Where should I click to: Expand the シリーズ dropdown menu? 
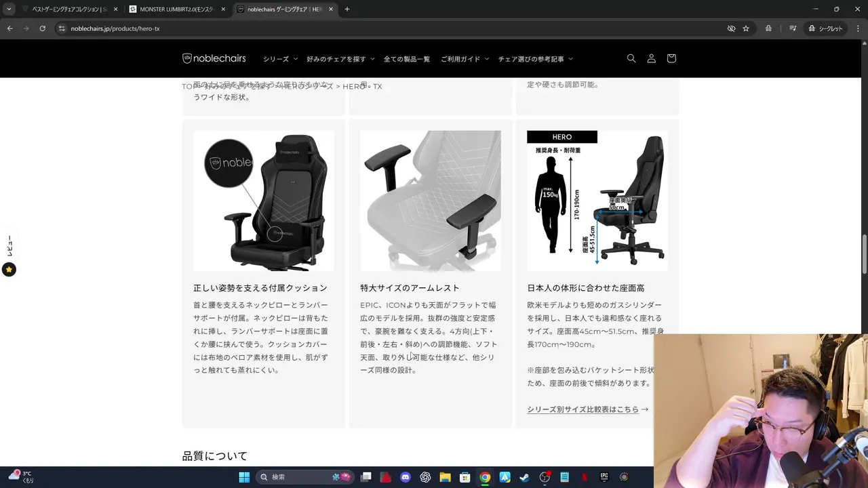click(280, 59)
